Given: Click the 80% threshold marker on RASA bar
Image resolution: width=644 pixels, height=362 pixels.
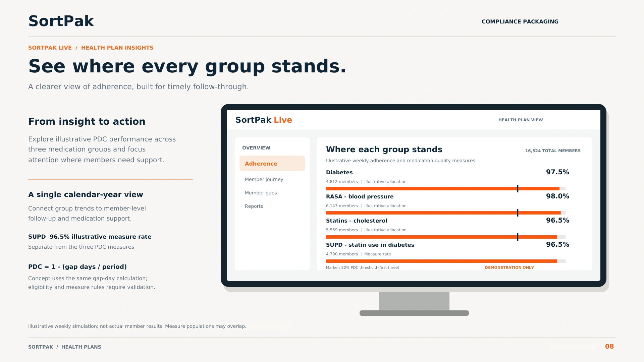Looking at the screenshot, I should tap(518, 213).
